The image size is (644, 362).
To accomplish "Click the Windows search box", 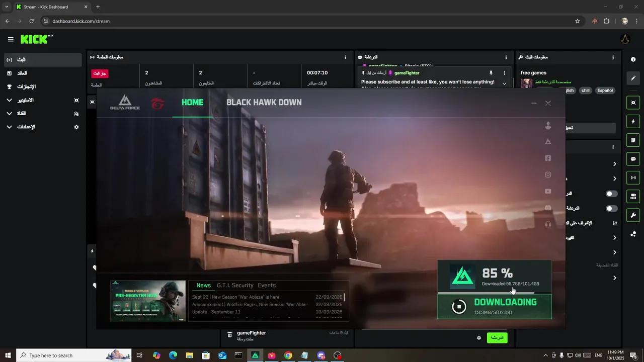I will [74, 355].
